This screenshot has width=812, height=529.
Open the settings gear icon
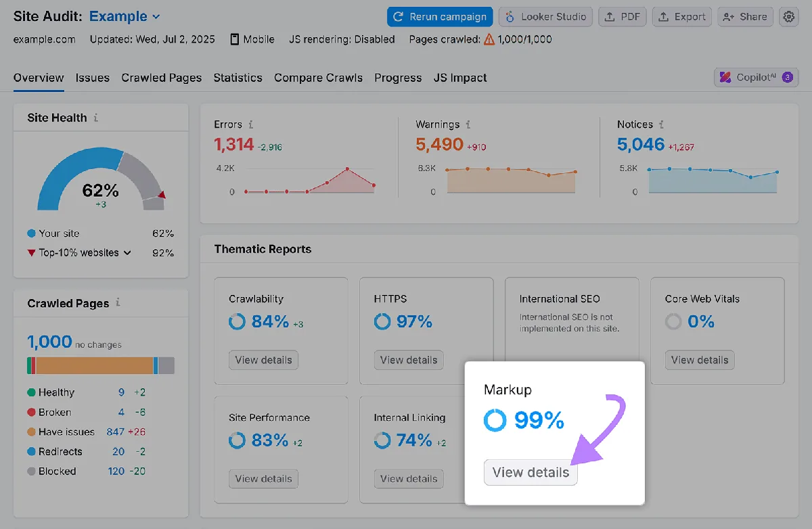788,17
